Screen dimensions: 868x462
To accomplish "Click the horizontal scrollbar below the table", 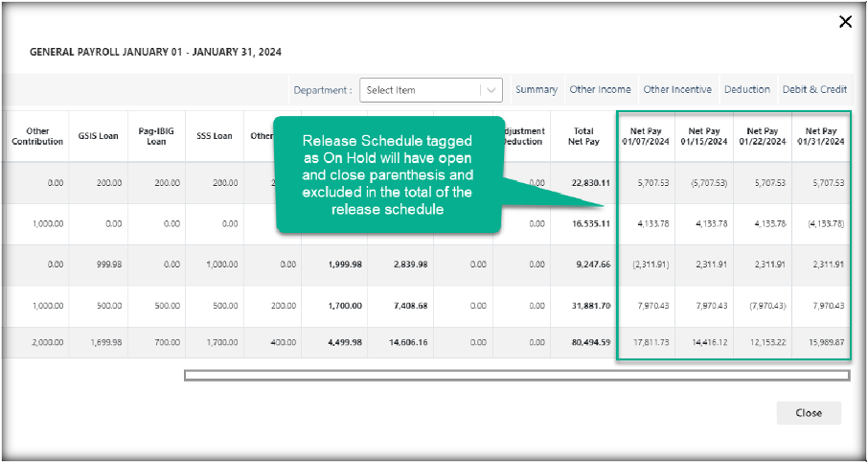I will coord(516,375).
